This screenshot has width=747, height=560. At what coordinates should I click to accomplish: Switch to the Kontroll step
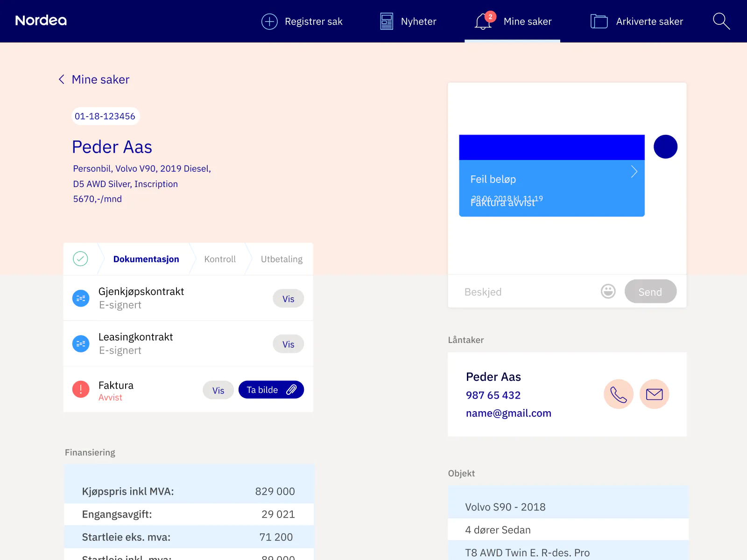(219, 259)
